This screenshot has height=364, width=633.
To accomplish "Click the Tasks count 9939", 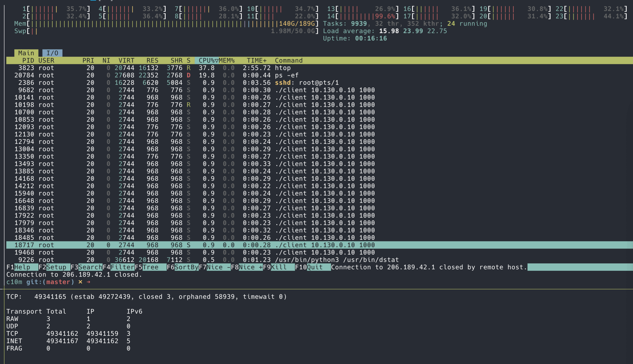I will (x=359, y=24).
